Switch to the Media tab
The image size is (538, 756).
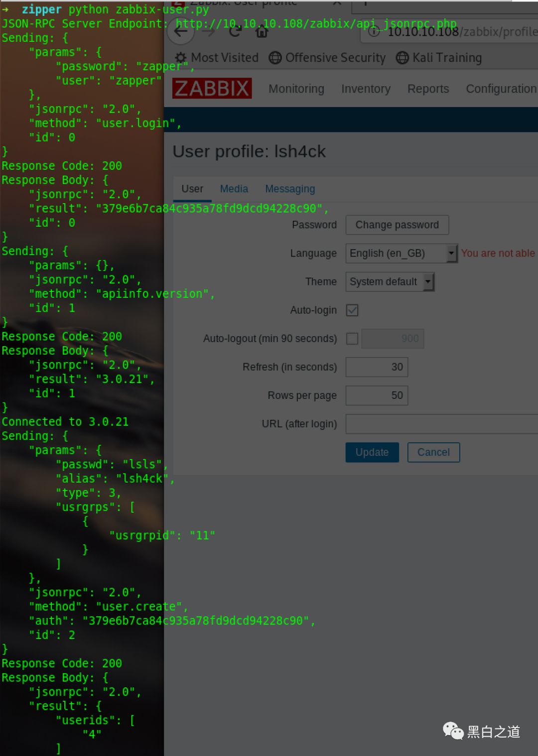234,189
